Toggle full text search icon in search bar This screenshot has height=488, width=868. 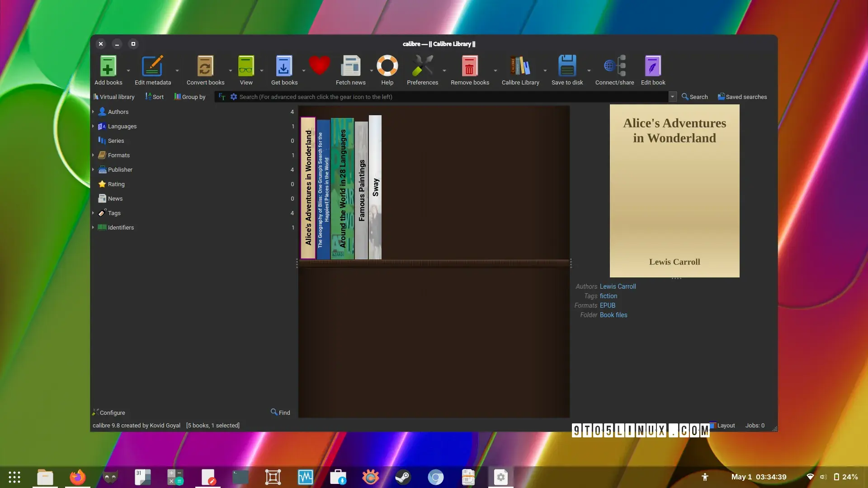pyautogui.click(x=222, y=97)
